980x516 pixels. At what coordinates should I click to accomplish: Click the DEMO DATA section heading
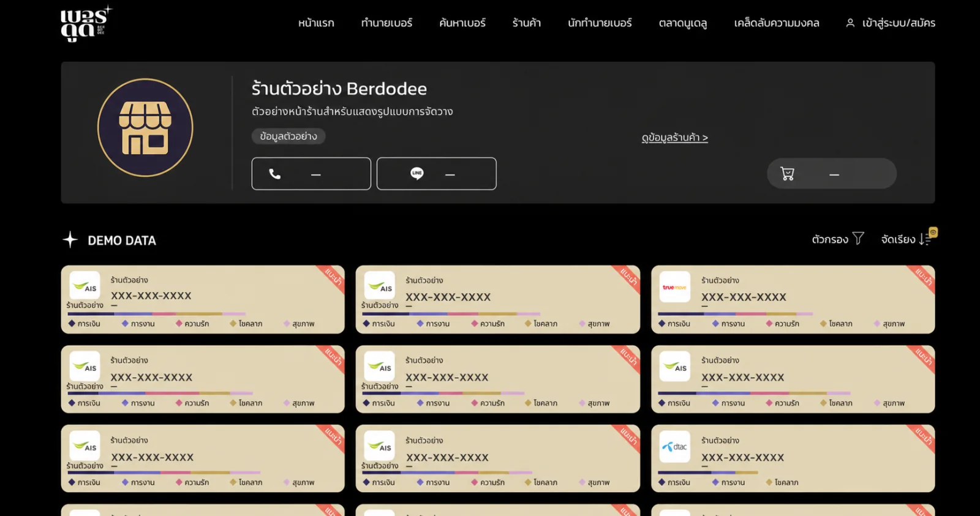click(x=122, y=241)
